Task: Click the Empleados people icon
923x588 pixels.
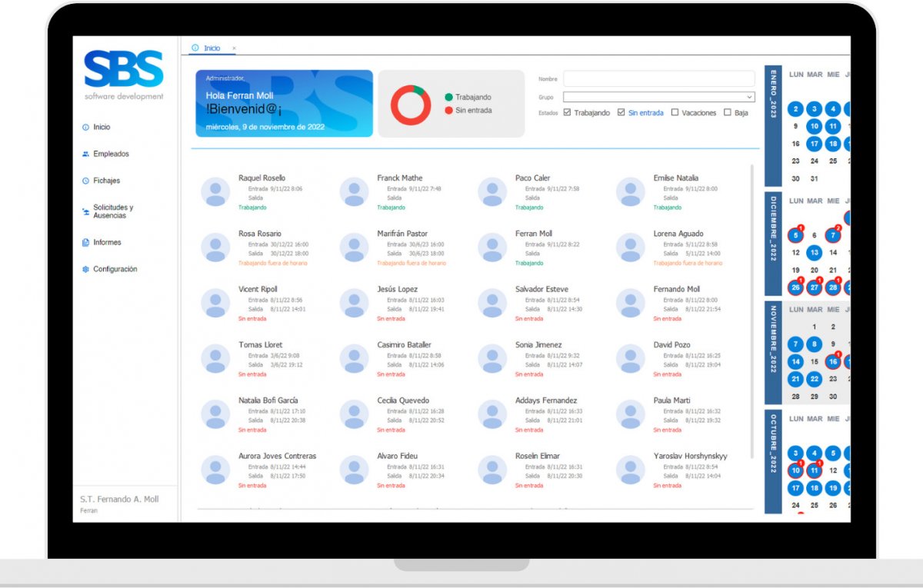Action: 86,154
